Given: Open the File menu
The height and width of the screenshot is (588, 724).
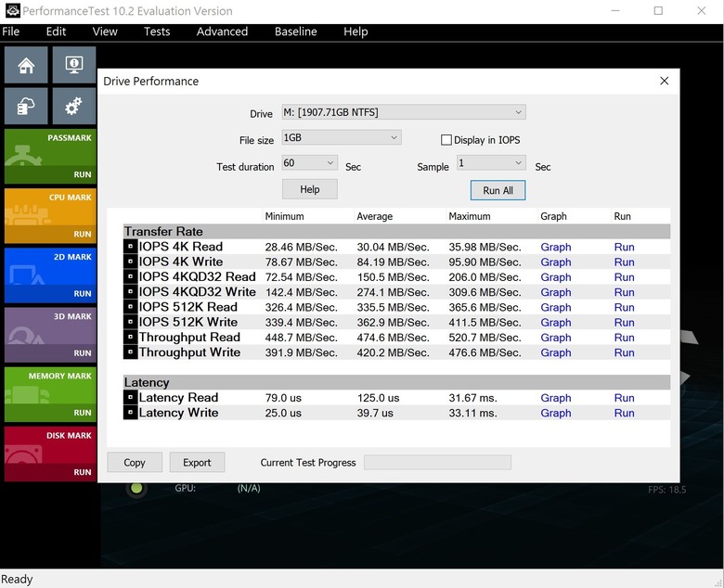Looking at the screenshot, I should click(x=10, y=32).
